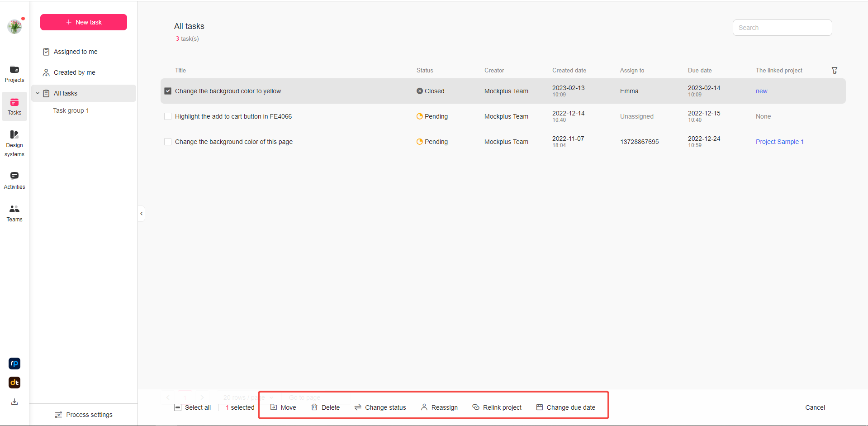Screen dimensions: 868x426
Task: Click the Move icon in action bar
Action: click(274, 407)
